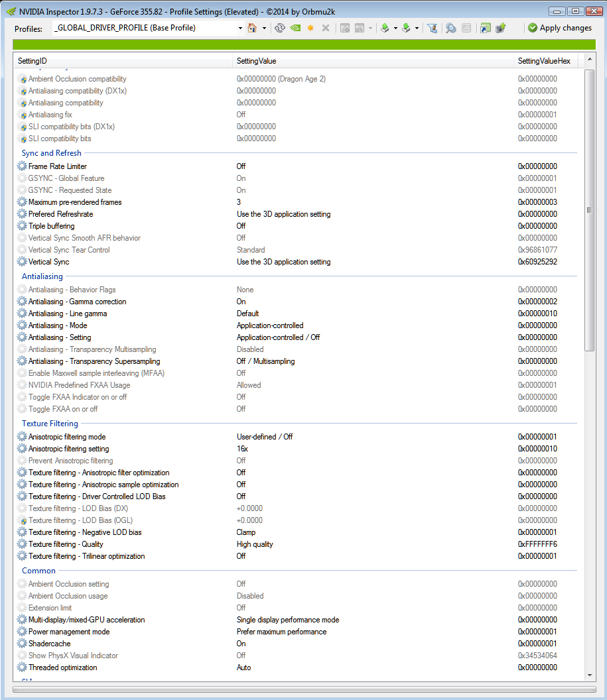Image resolution: width=607 pixels, height=700 pixels.
Task: Click Apply changes button
Action: [x=560, y=28]
